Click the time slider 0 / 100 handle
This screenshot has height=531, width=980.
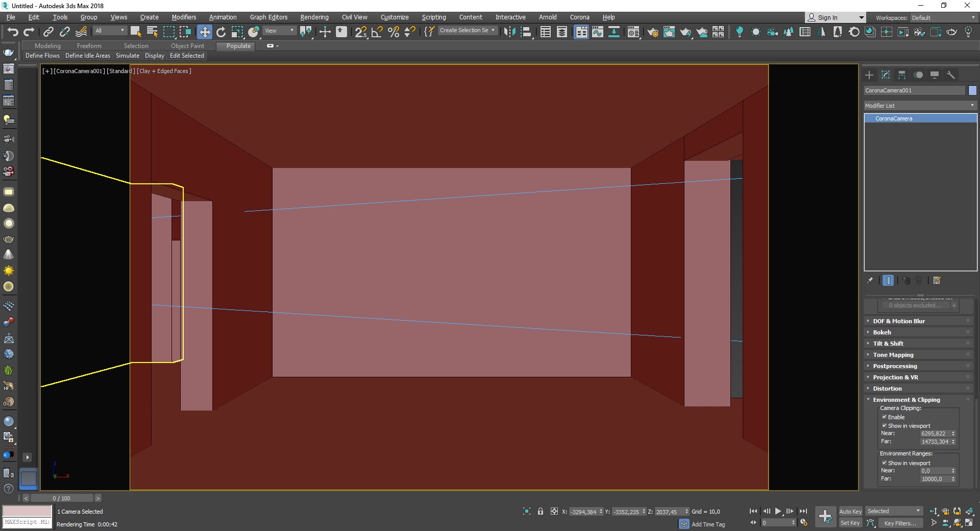coord(62,498)
